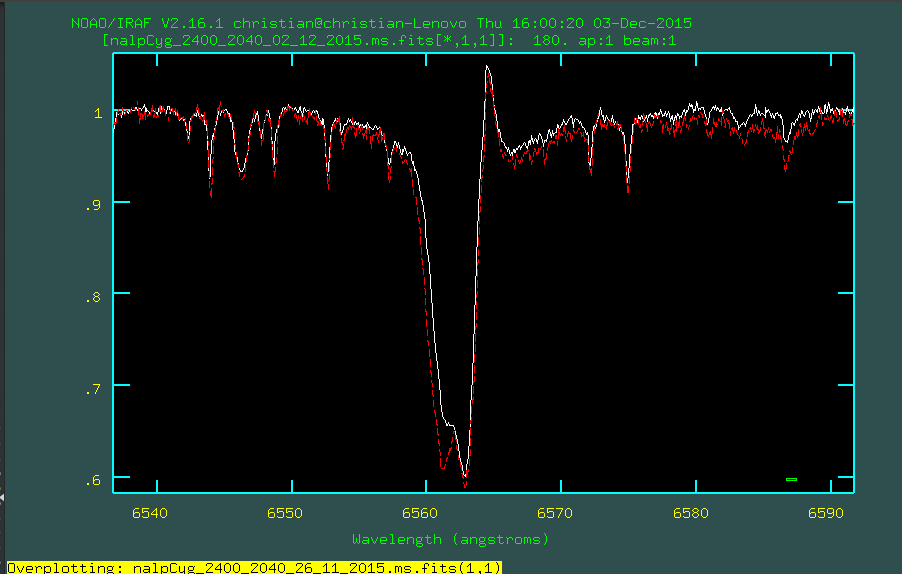Click the 6560 x-axis tick label
Viewport: 902px width, 574px height.
[x=420, y=513]
